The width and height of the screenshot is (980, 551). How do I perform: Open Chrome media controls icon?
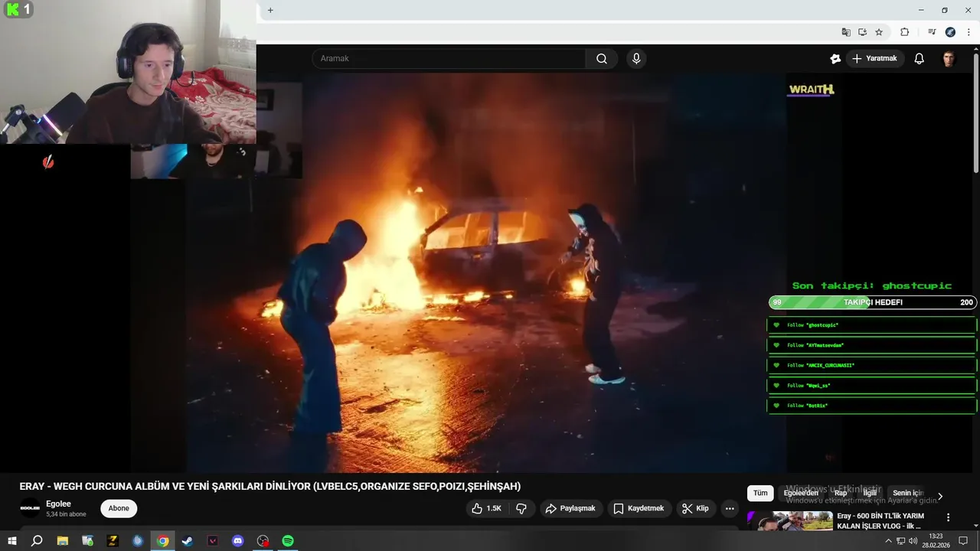(x=932, y=32)
